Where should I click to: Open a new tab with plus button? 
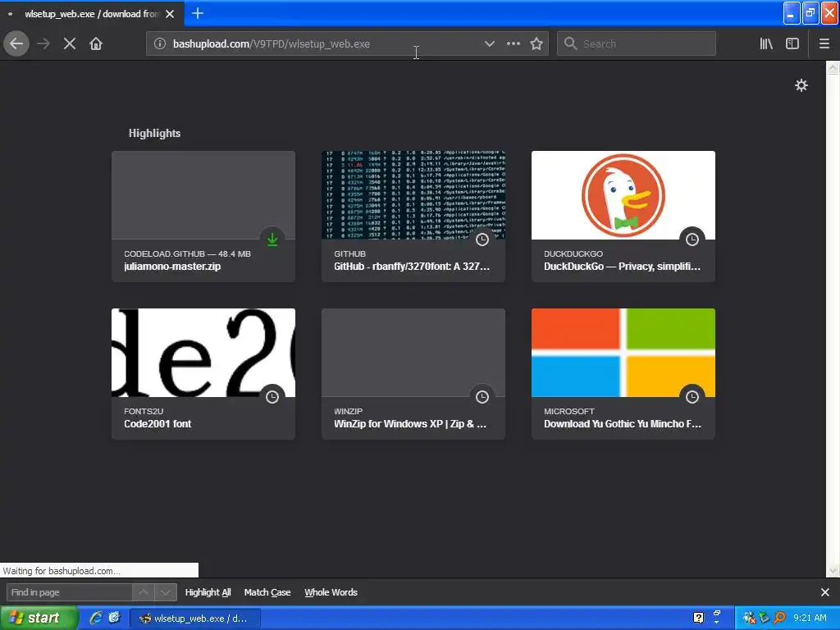[198, 13]
